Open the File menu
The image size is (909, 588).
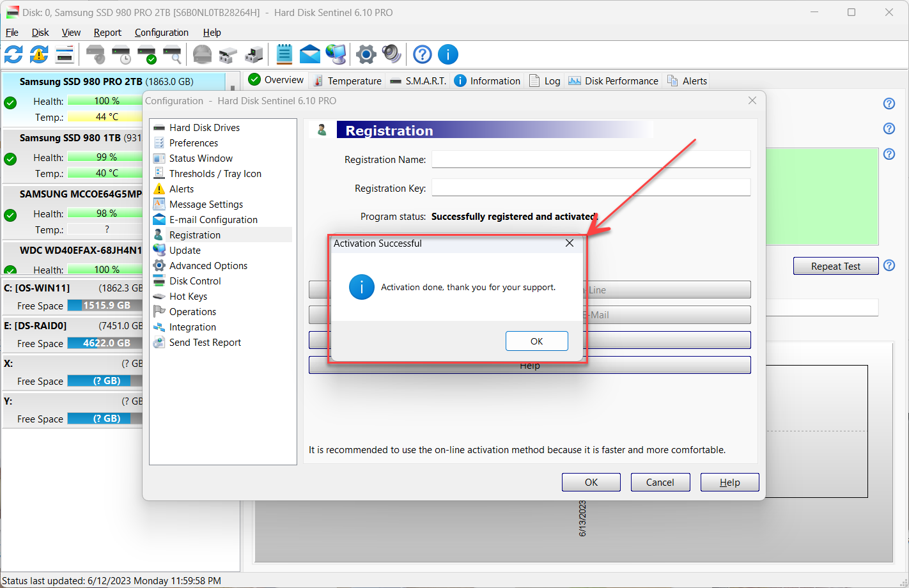[x=12, y=33]
